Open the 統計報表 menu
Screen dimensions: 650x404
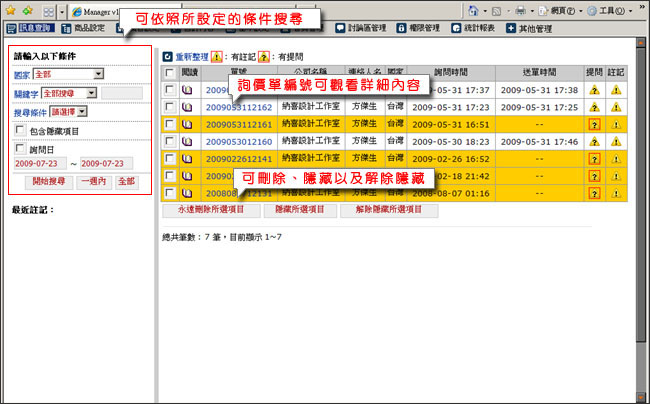coord(473,28)
